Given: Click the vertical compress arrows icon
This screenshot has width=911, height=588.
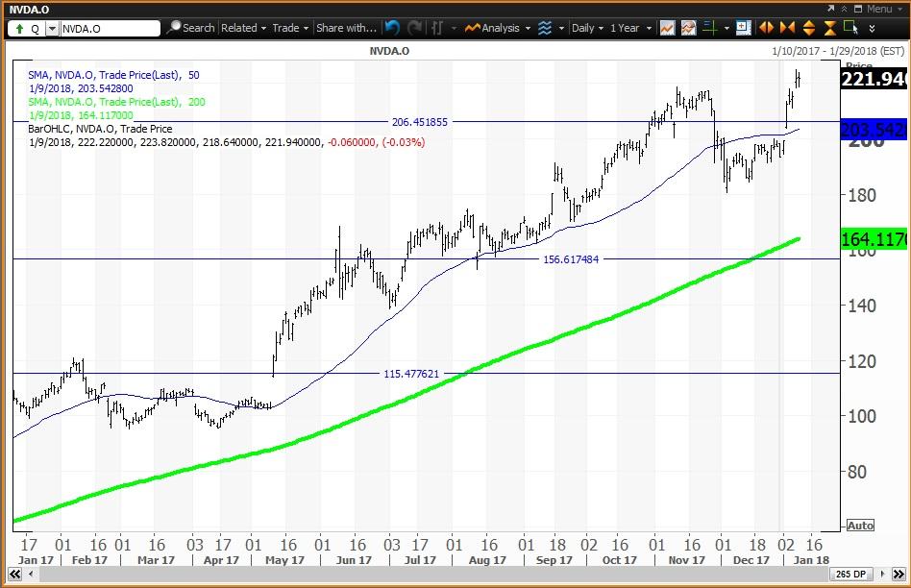Looking at the screenshot, I should point(829,27).
